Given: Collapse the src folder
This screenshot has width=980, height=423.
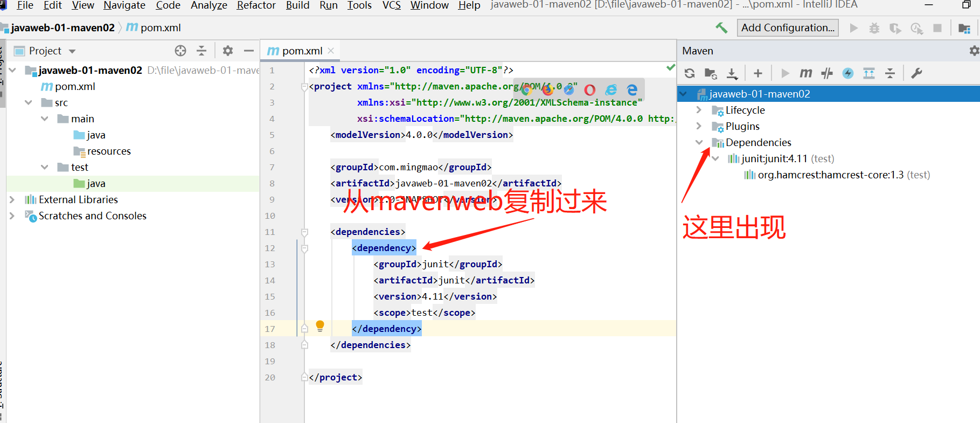Looking at the screenshot, I should point(29,102).
